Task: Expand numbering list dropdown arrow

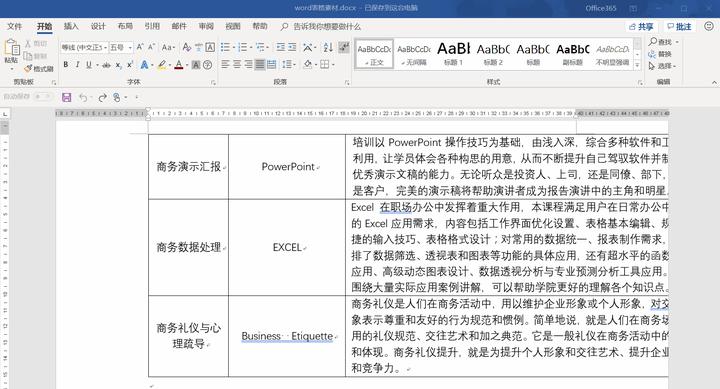Action: point(251,47)
